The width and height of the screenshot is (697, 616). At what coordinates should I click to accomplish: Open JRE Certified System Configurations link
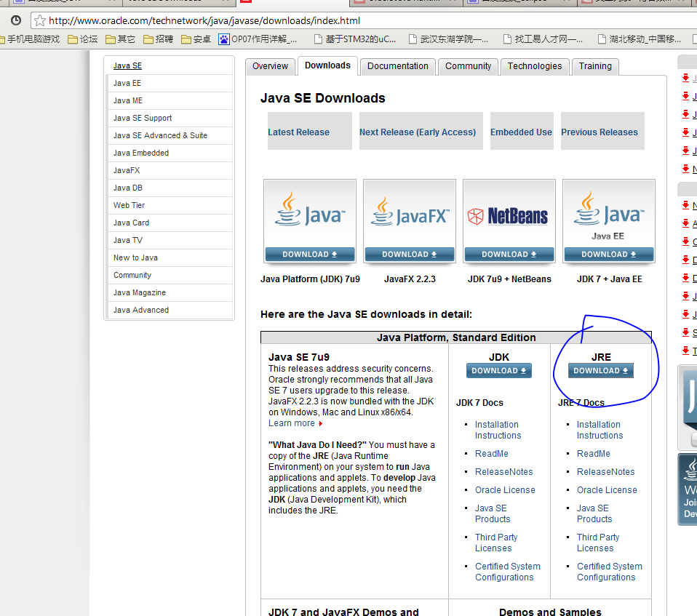click(x=610, y=572)
